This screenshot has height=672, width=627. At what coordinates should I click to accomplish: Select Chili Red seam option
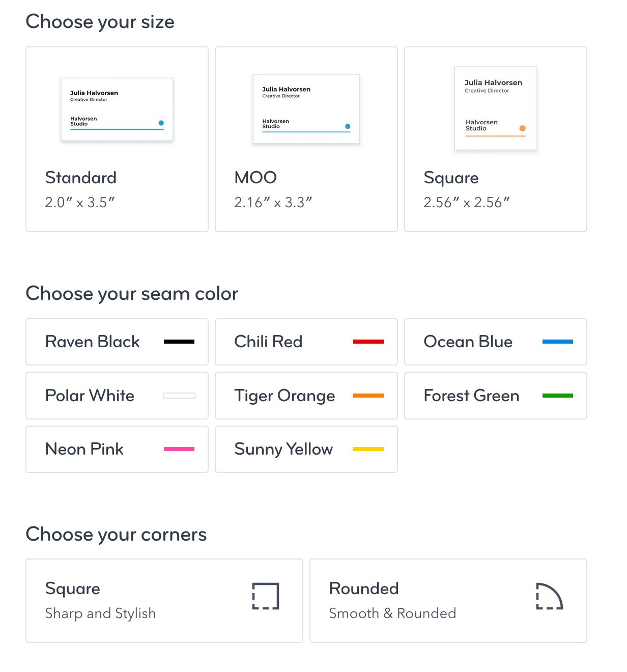click(306, 342)
